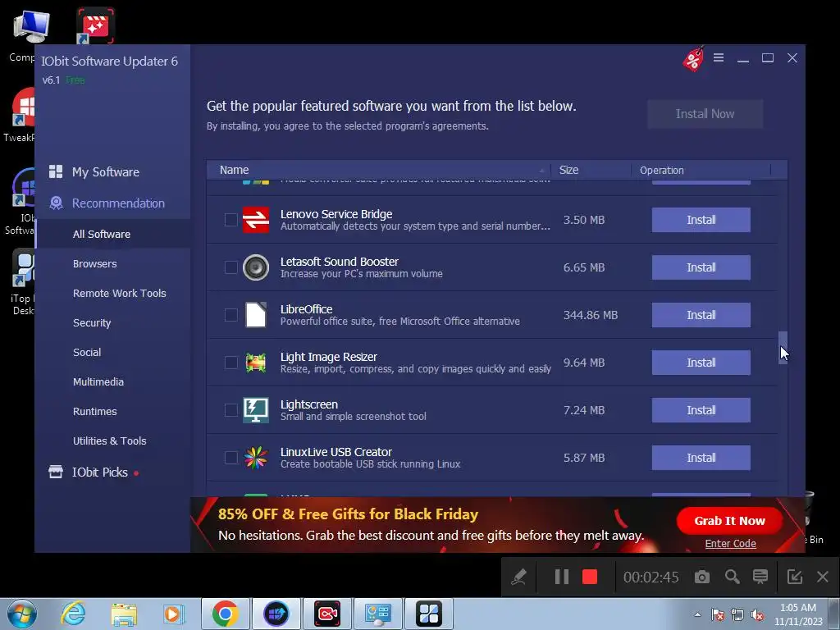Install Letasoft Sound Booster
840x630 pixels.
click(x=701, y=267)
